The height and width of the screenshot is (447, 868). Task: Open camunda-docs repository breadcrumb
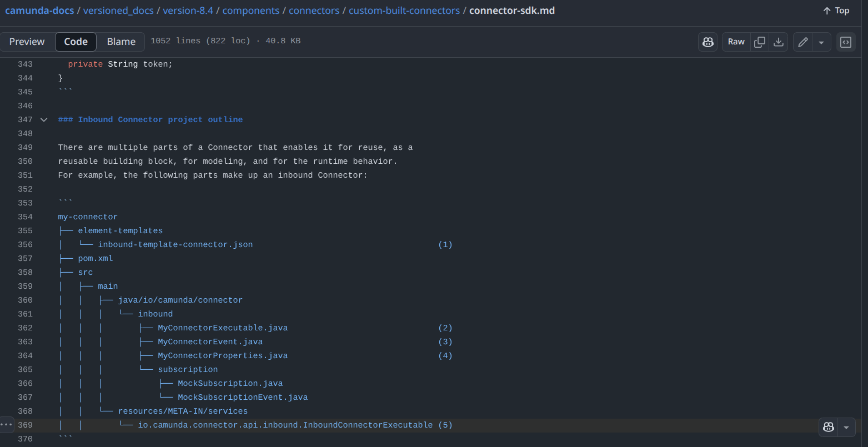39,11
